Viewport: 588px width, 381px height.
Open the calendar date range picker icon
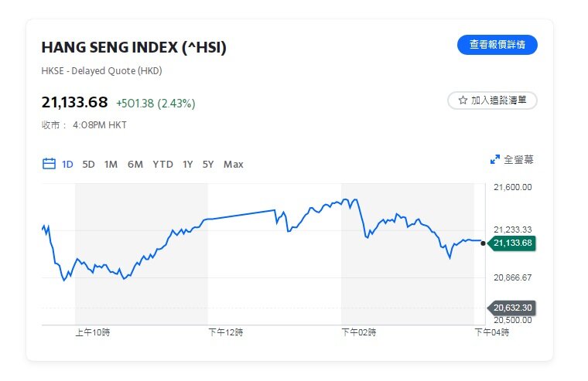coord(49,164)
